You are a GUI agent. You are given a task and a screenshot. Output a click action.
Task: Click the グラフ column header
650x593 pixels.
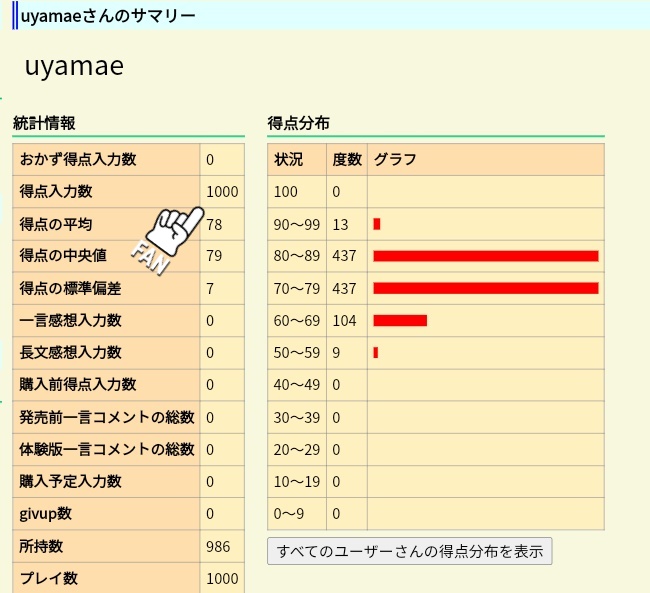395,159
